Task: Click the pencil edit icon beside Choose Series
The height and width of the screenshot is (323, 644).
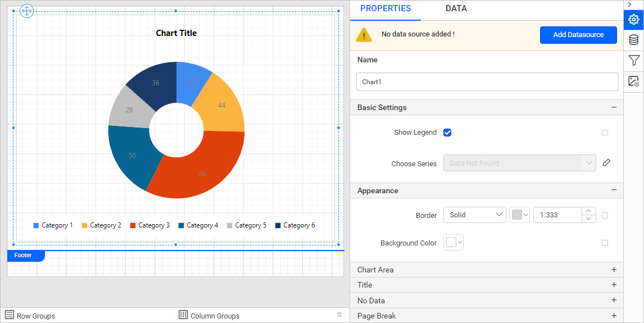Action: (x=606, y=163)
